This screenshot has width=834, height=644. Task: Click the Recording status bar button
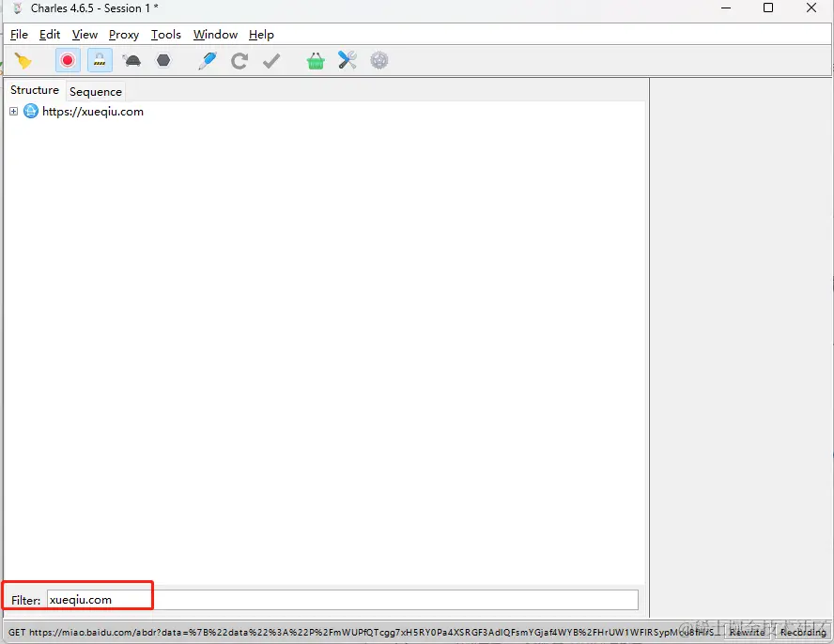click(803, 632)
